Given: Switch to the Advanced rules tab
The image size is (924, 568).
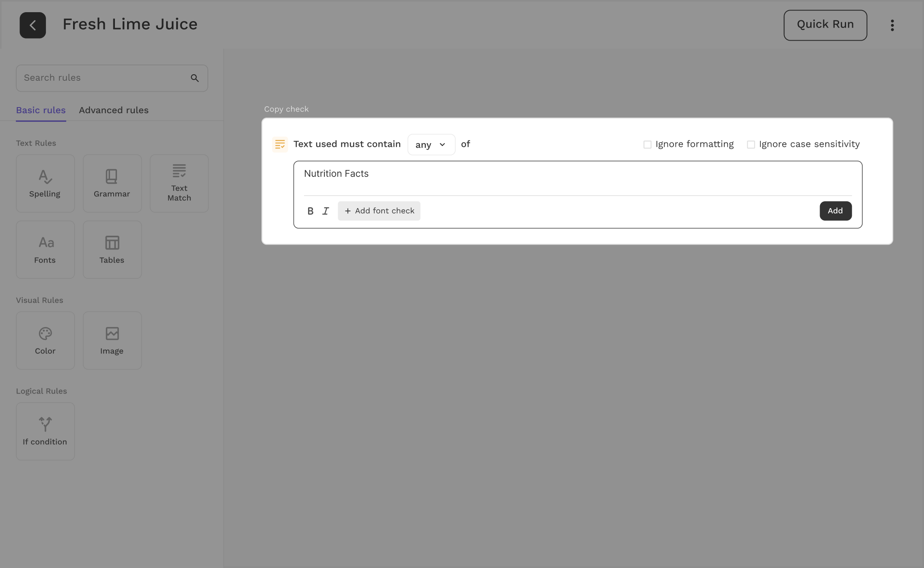Looking at the screenshot, I should pyautogui.click(x=113, y=110).
